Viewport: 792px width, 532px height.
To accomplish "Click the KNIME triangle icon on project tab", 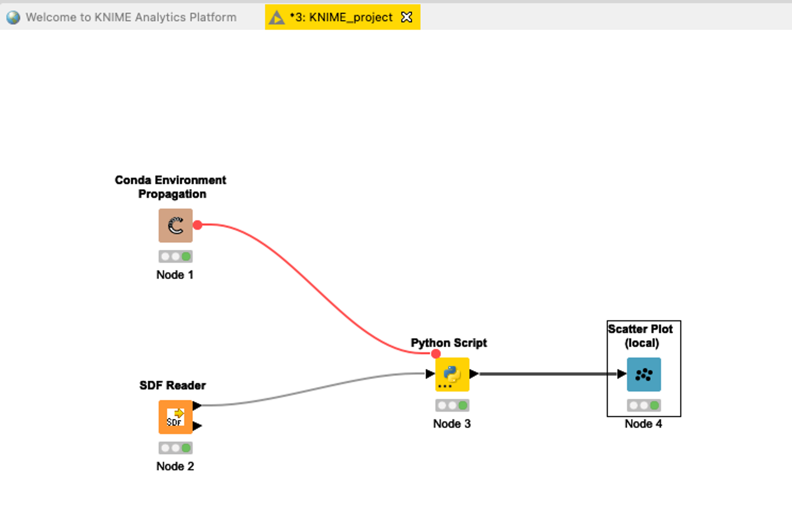I will point(276,17).
